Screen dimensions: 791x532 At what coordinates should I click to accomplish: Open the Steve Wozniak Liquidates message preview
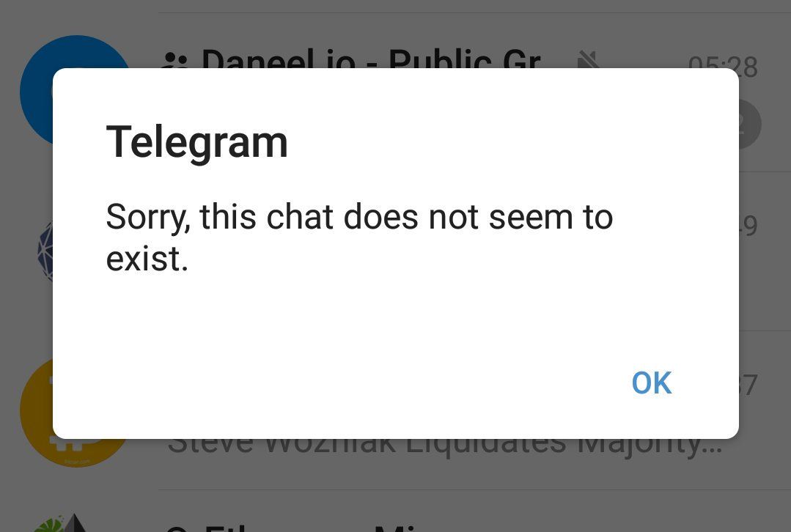click(445, 446)
